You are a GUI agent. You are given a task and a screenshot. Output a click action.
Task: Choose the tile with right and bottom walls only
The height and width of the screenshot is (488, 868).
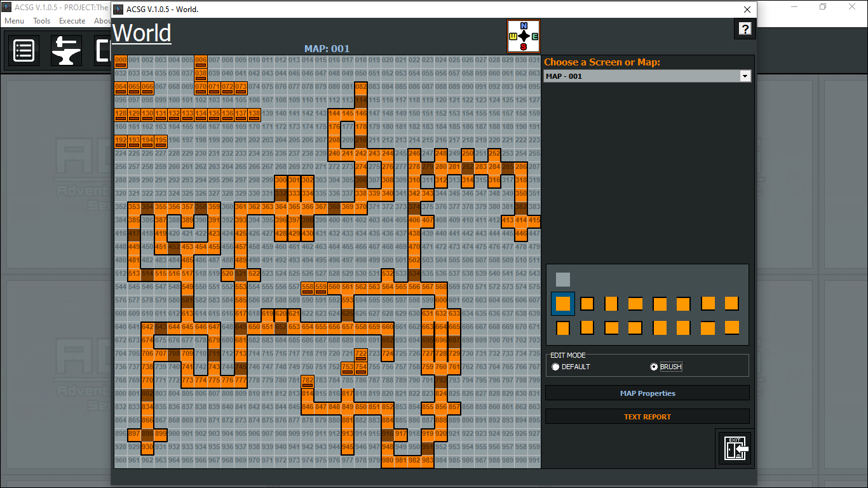tap(732, 304)
